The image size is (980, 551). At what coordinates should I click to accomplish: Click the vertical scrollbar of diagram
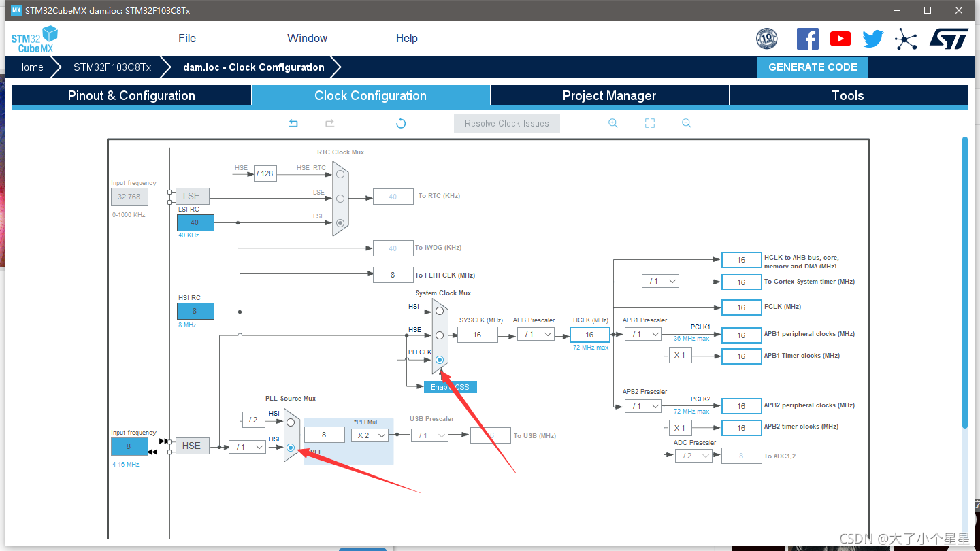pyautogui.click(x=964, y=282)
